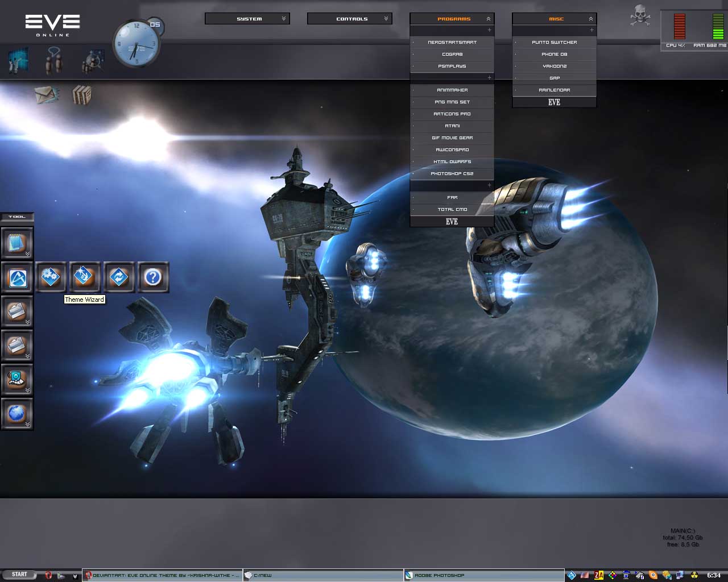Click the taskbar clock showing 6:34
Viewport: 728px width, 582px height.
click(714, 575)
